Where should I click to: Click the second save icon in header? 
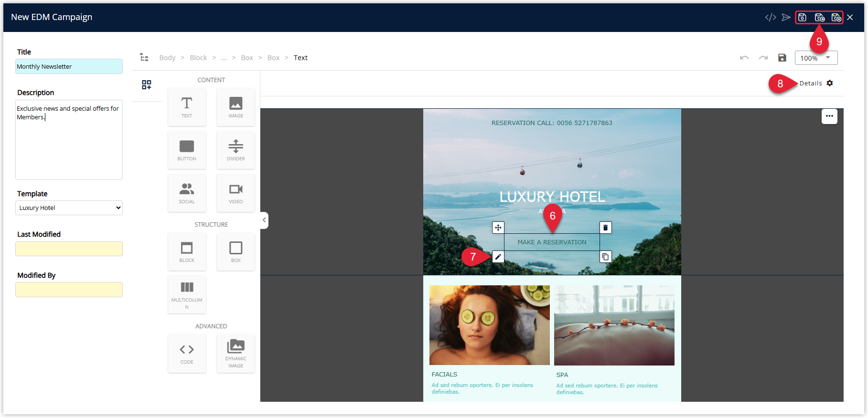pos(820,18)
